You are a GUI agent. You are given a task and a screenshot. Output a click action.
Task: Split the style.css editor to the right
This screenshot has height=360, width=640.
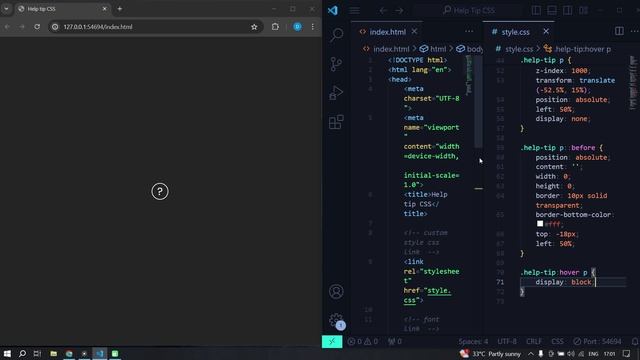tap(619, 31)
